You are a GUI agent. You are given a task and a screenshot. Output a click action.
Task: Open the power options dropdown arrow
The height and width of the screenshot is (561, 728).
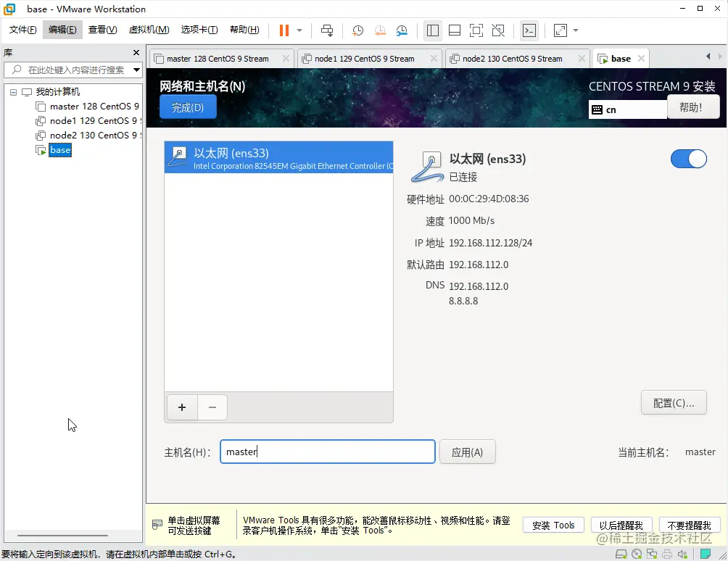[299, 30]
